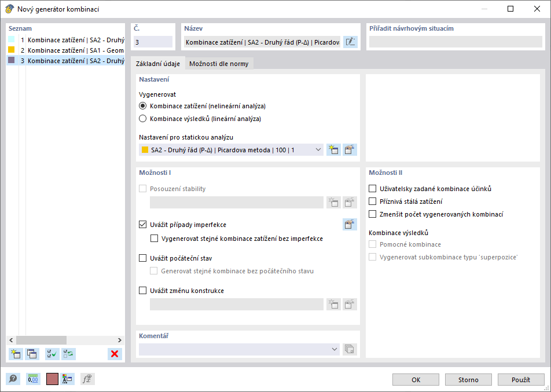Expand the Komentář dropdown

[334, 349]
